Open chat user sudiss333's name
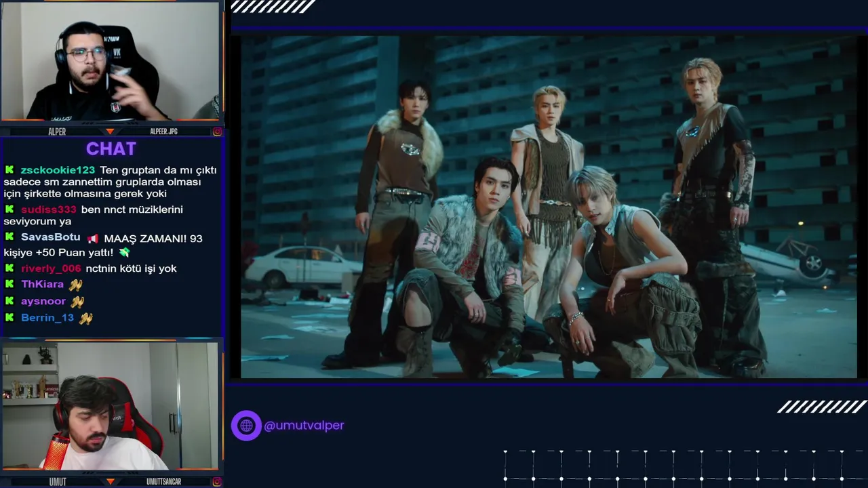Screen dimensions: 868x488 (x=49, y=209)
